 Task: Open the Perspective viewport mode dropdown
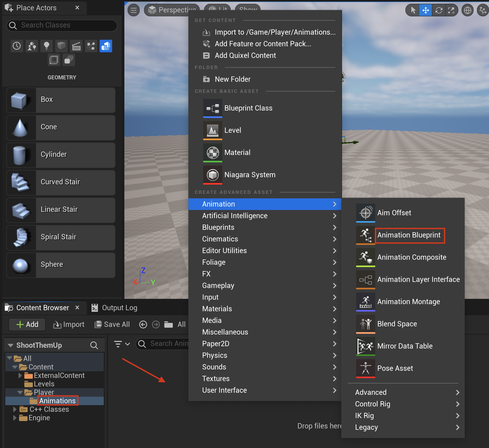pyautogui.click(x=172, y=10)
